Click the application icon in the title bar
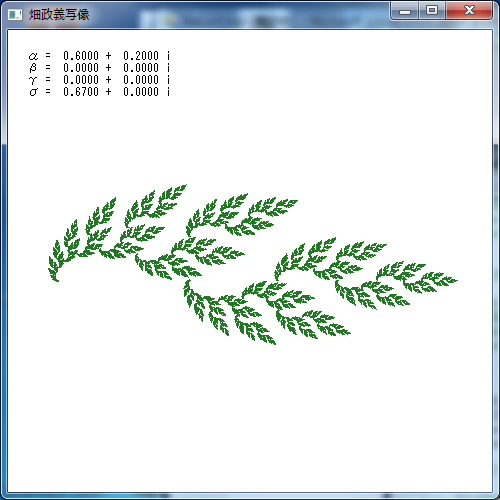 (15, 14)
